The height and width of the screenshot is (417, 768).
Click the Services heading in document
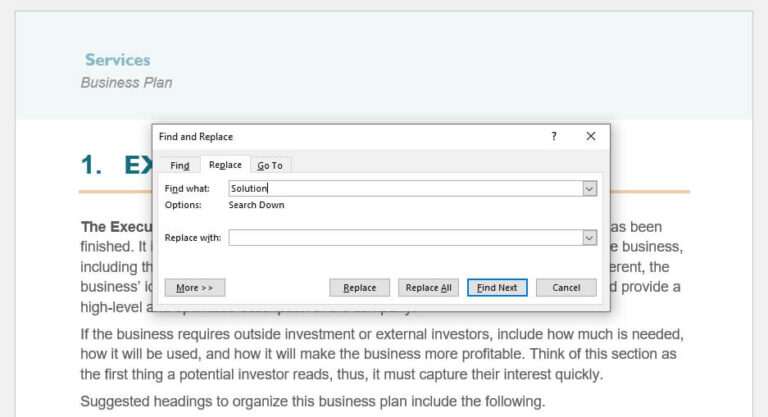(118, 60)
